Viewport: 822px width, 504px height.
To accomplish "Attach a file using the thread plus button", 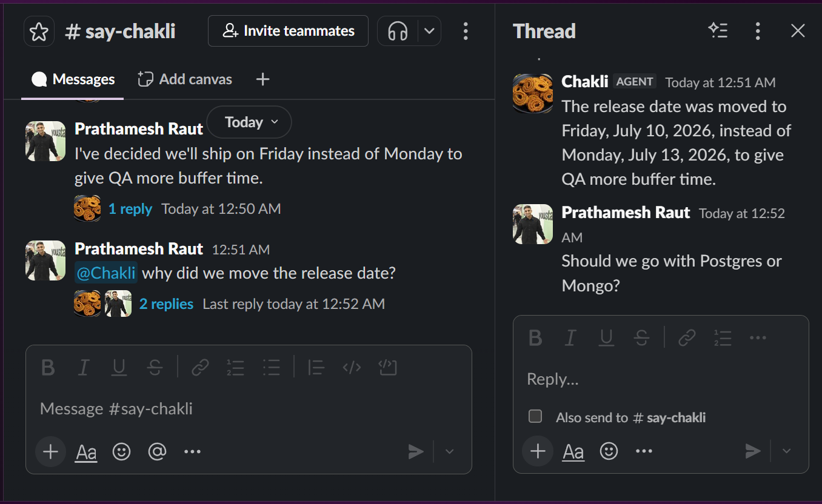I will pos(538,451).
